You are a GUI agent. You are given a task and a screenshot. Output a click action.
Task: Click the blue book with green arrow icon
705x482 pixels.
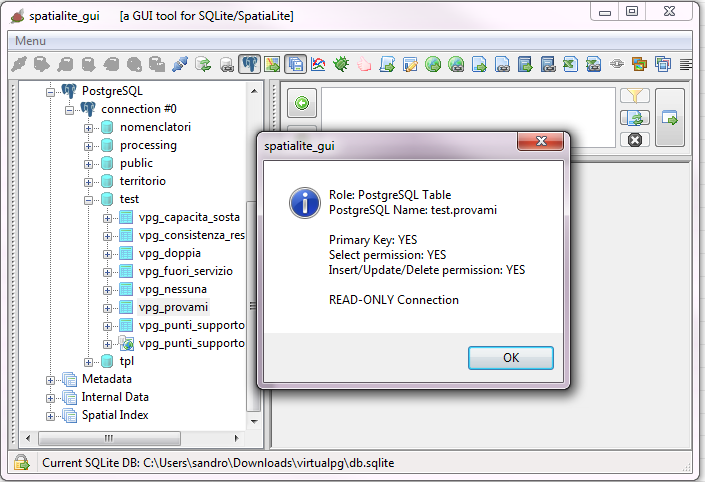525,64
